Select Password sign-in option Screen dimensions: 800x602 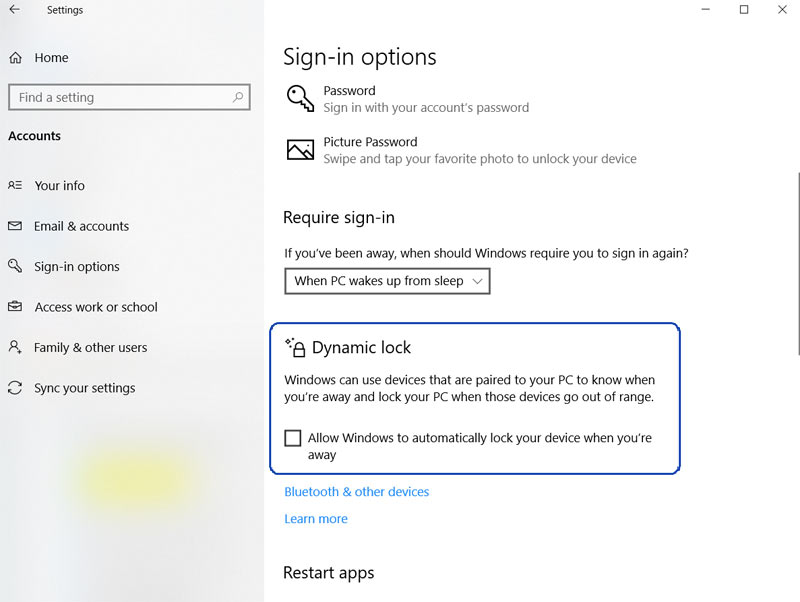(x=349, y=91)
